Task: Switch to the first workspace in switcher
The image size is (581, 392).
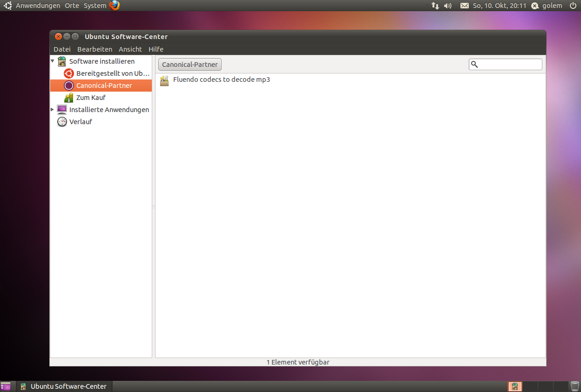Action: (515, 386)
